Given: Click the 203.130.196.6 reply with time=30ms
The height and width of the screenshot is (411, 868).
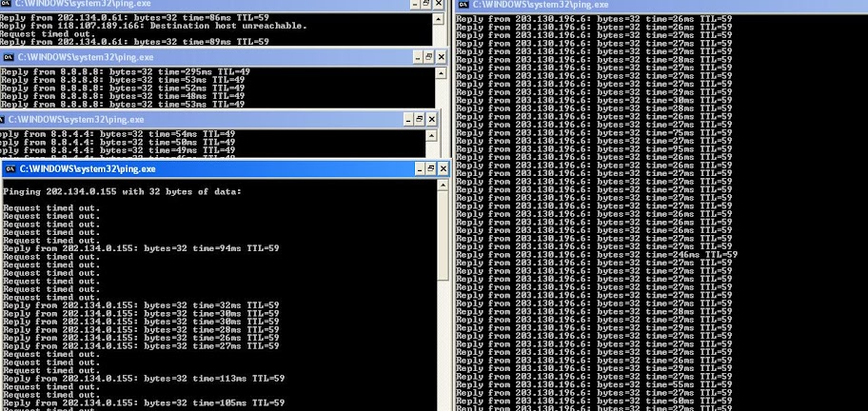Looking at the screenshot, I should (594, 100).
